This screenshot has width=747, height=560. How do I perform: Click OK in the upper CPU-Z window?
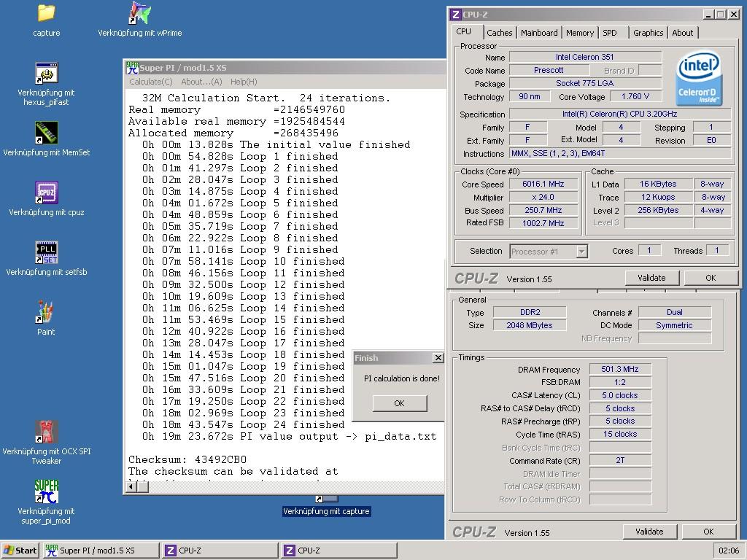(711, 278)
